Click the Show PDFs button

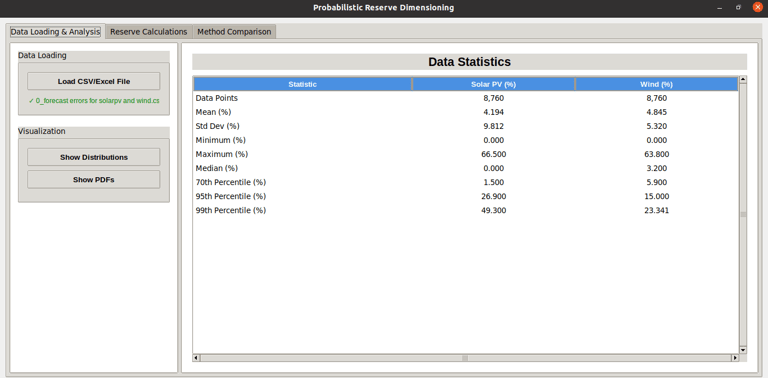94,180
